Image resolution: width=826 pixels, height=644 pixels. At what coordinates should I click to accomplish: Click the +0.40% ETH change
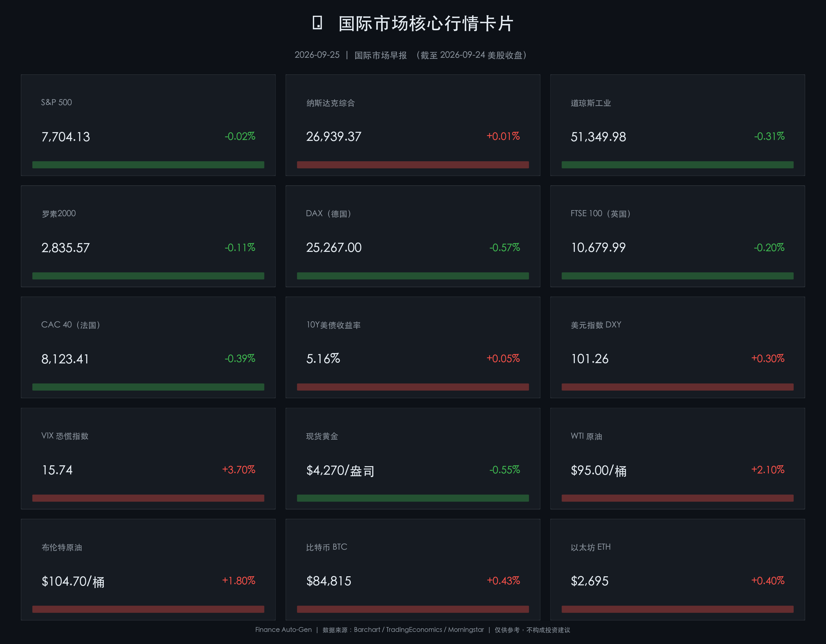tap(768, 581)
